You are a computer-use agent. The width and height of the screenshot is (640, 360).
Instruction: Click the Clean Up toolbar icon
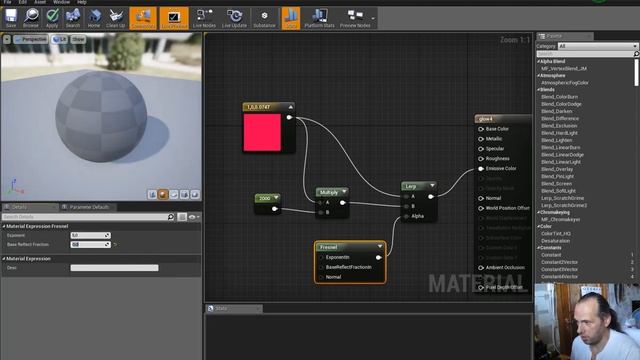pyautogui.click(x=116, y=18)
